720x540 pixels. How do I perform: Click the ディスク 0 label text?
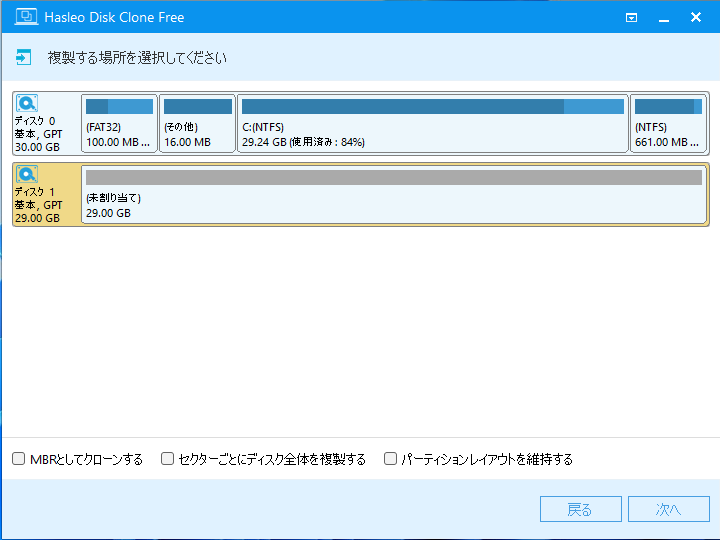click(35, 121)
